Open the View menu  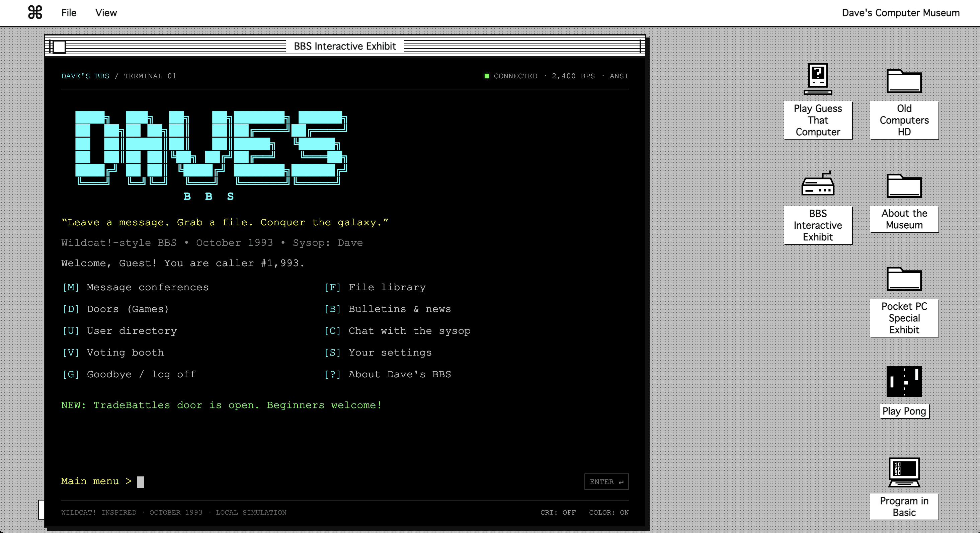coord(106,12)
